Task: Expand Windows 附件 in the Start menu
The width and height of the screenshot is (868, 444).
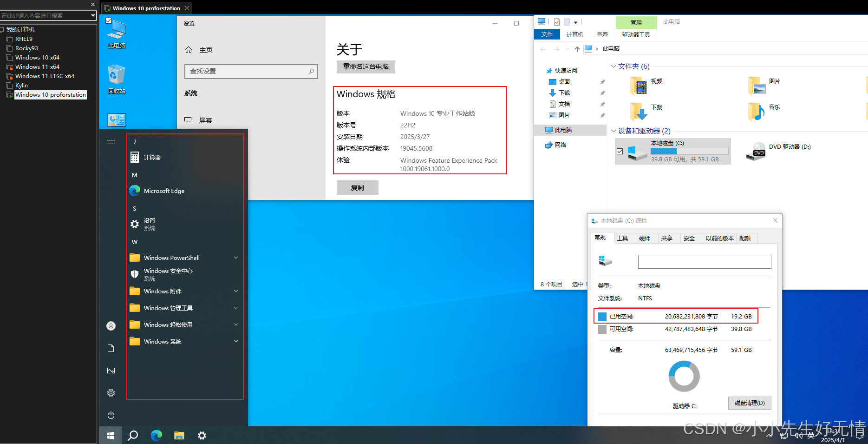Action: 236,291
